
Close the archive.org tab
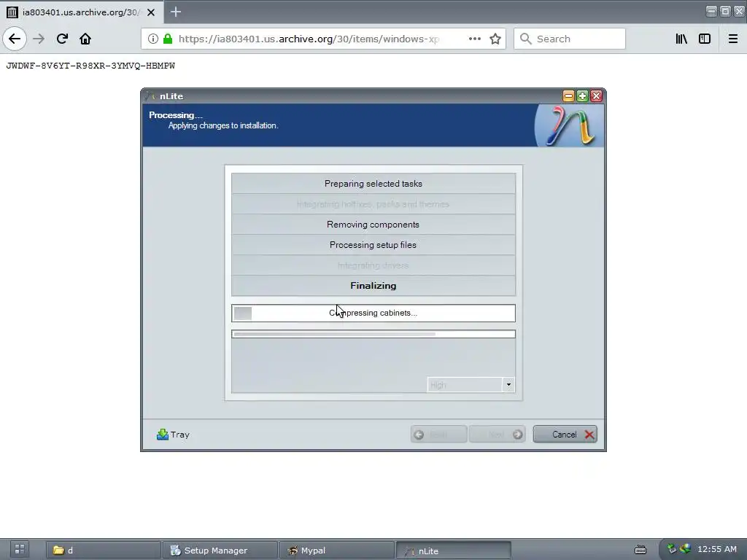[151, 12]
